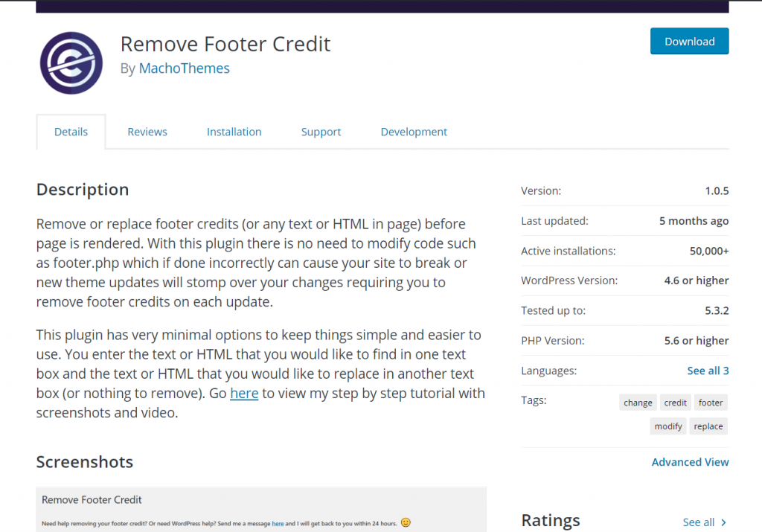Click the Ratings heading
The image size is (762, 532).
pyautogui.click(x=551, y=520)
